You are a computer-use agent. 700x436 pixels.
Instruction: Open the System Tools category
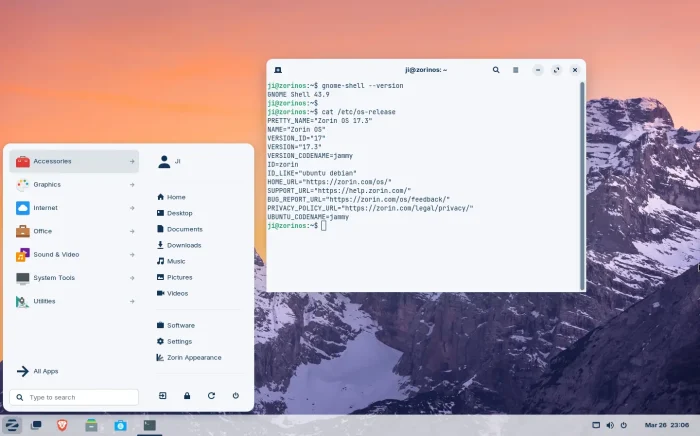pyautogui.click(x=74, y=278)
